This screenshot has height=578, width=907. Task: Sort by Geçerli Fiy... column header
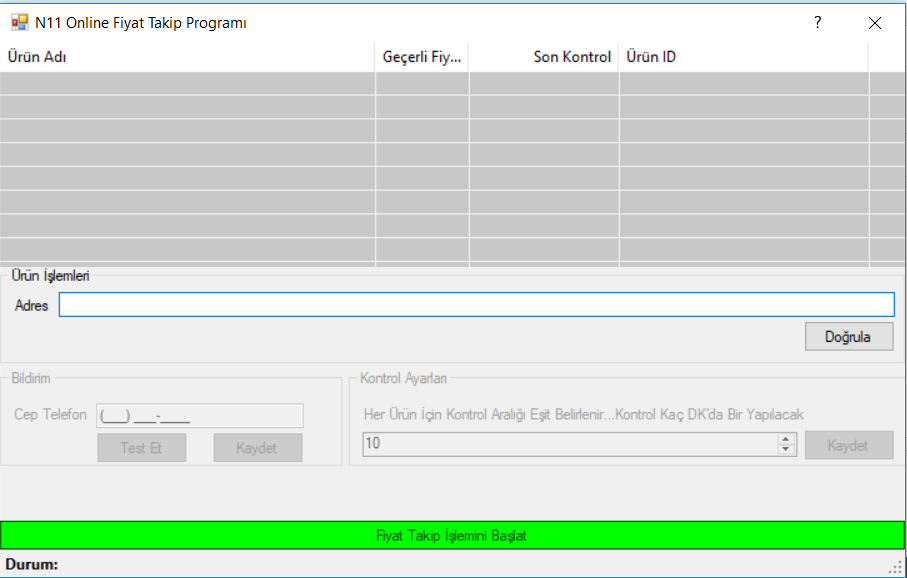(x=422, y=57)
